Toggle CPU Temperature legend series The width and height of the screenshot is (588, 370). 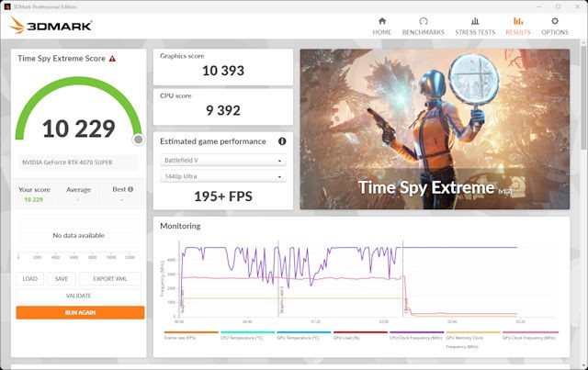click(247, 335)
